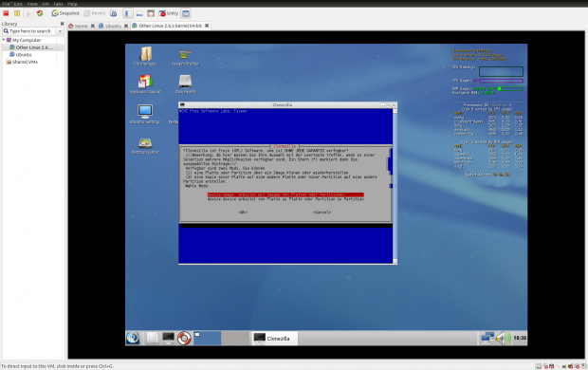This screenshot has width=588, height=370.
Task: Open the Tabs menu
Action: (x=58, y=4)
